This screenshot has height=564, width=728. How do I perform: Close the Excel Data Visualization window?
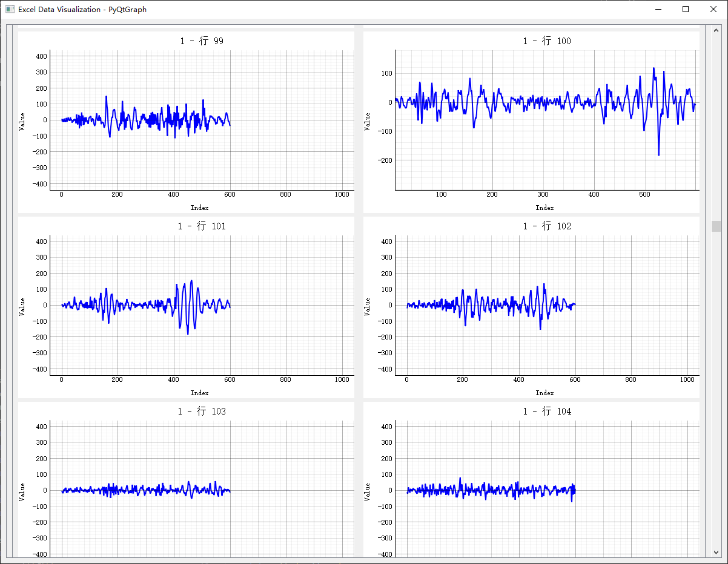(x=713, y=9)
